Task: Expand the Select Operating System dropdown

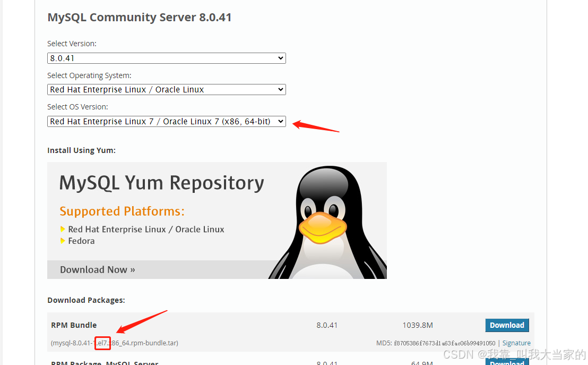Action: (x=166, y=90)
